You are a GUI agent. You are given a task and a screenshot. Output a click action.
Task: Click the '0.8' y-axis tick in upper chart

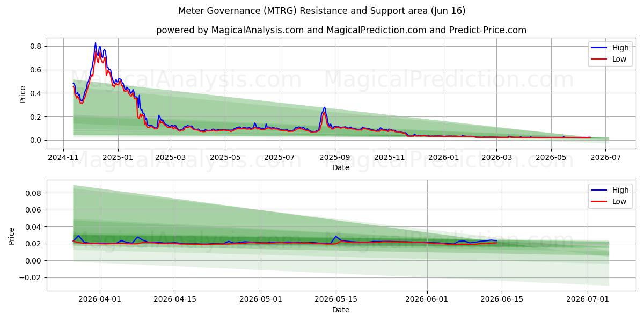pos(36,46)
